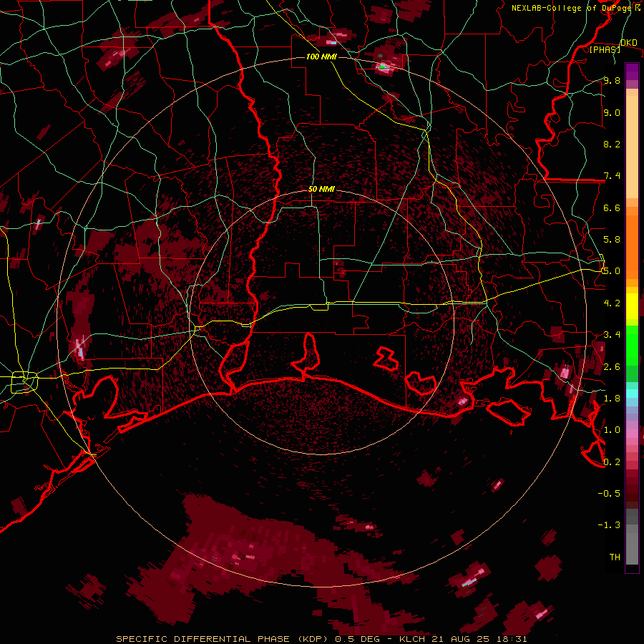Click the 5.8 scale value
This screenshot has height=644, width=644.
[612, 240]
